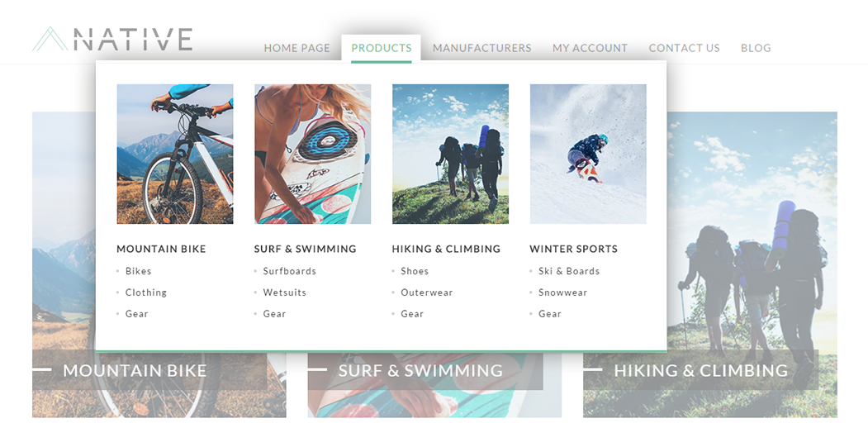Visit the Blog page
The width and height of the screenshot is (868, 447).
pos(756,48)
